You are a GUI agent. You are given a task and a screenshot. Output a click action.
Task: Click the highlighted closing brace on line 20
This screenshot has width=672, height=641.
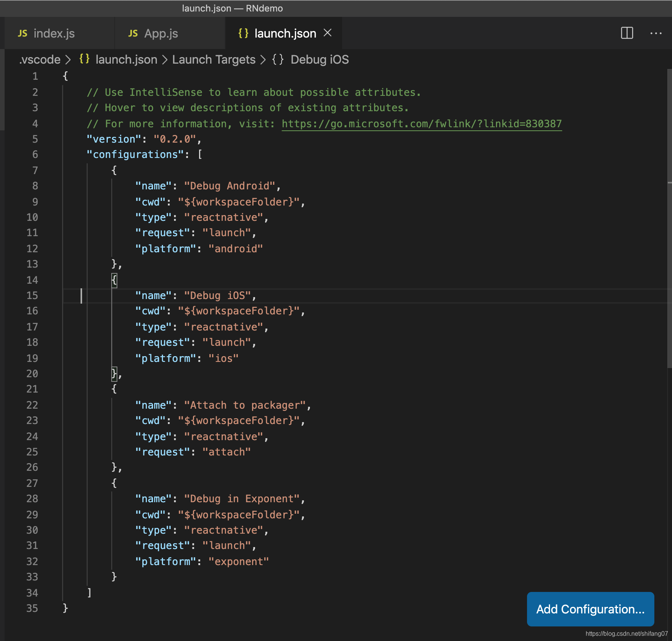pos(114,373)
